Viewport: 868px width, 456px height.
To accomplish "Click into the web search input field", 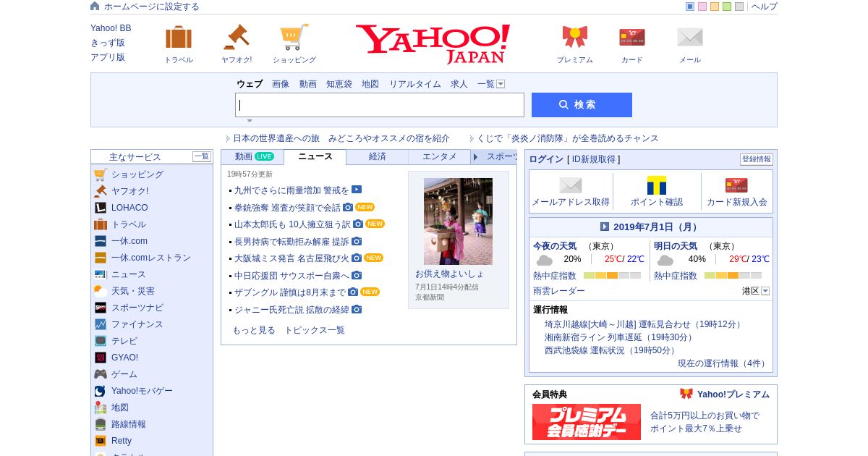I will tap(380, 105).
